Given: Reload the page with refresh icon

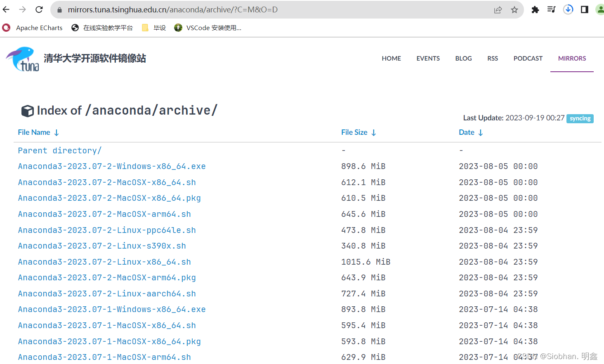Looking at the screenshot, I should 39,9.
